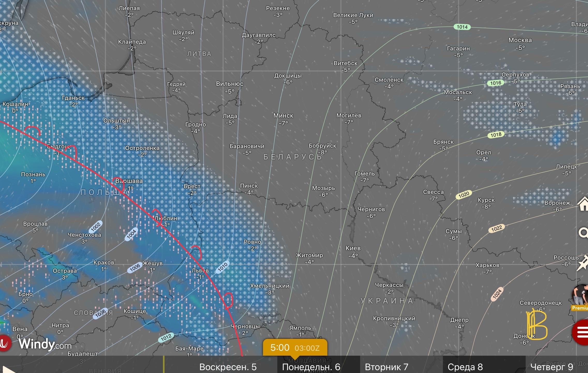Click the Гданьск city label

tap(73, 98)
